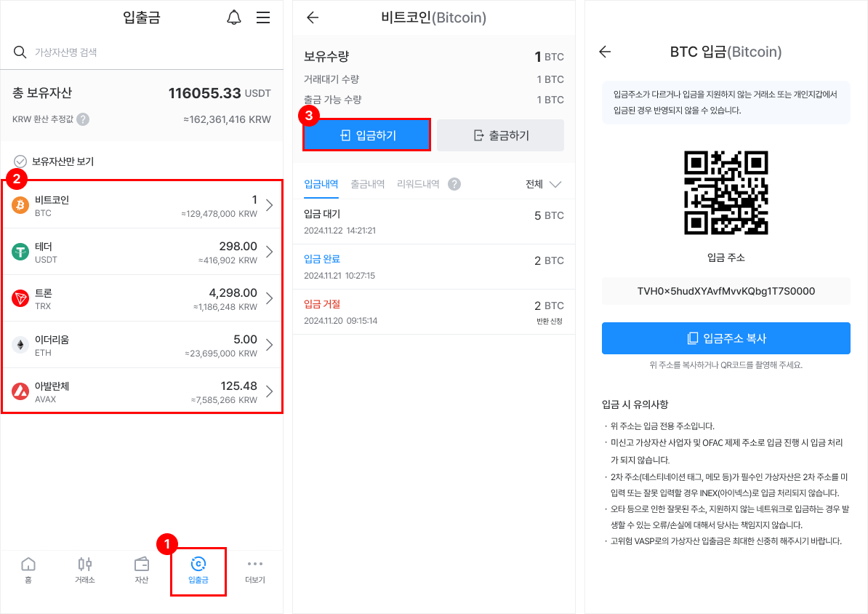This screenshot has height=614, width=868.
Task: Expand the 트론 row chevron
Action: 270,298
